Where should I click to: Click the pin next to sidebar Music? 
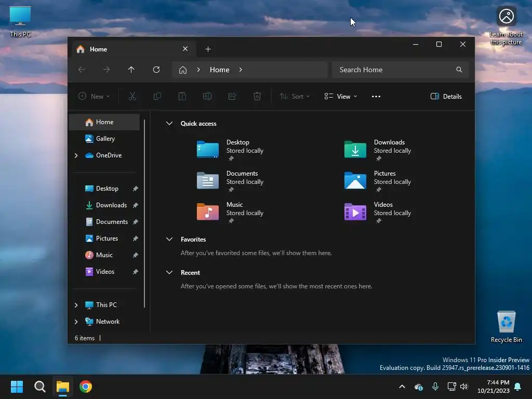click(136, 255)
